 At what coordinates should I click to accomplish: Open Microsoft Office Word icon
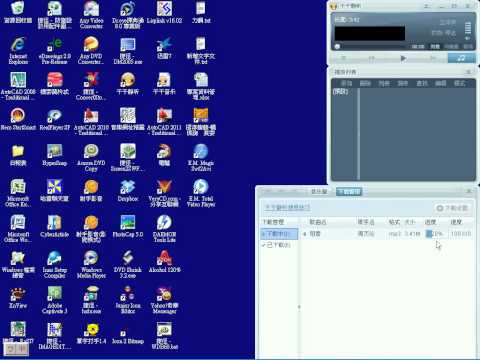point(18,229)
